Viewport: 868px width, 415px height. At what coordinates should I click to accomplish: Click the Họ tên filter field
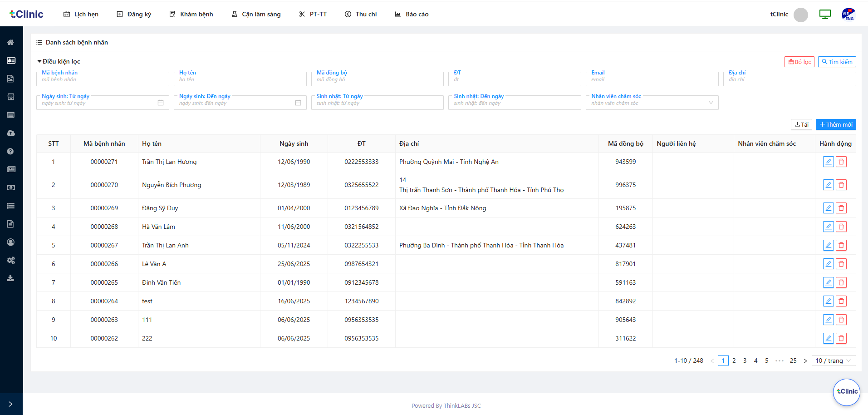coord(240,79)
